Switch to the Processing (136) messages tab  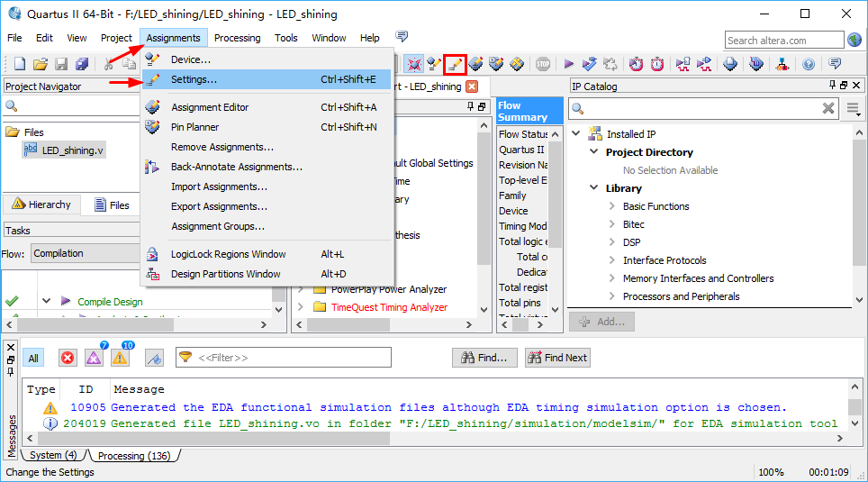tap(134, 455)
